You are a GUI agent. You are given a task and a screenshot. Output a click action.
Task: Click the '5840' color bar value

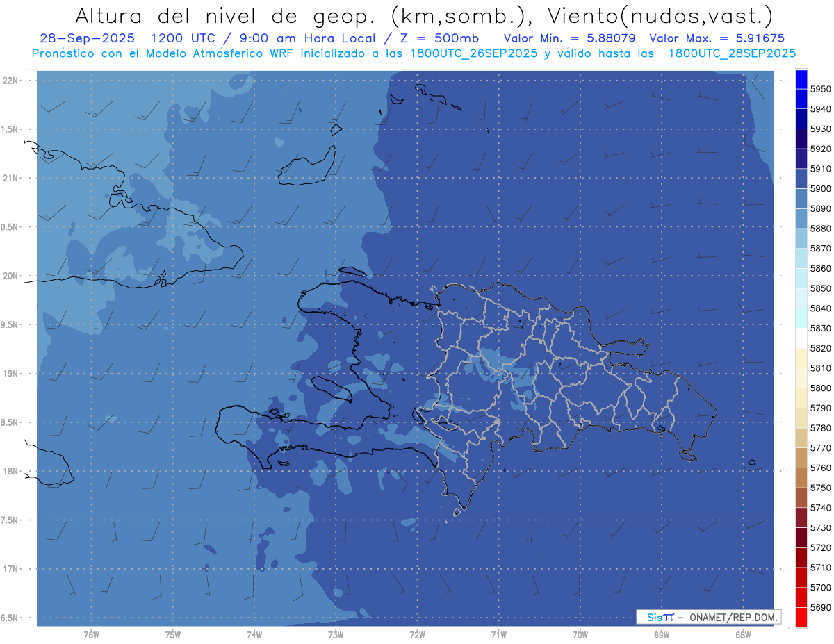click(x=821, y=308)
